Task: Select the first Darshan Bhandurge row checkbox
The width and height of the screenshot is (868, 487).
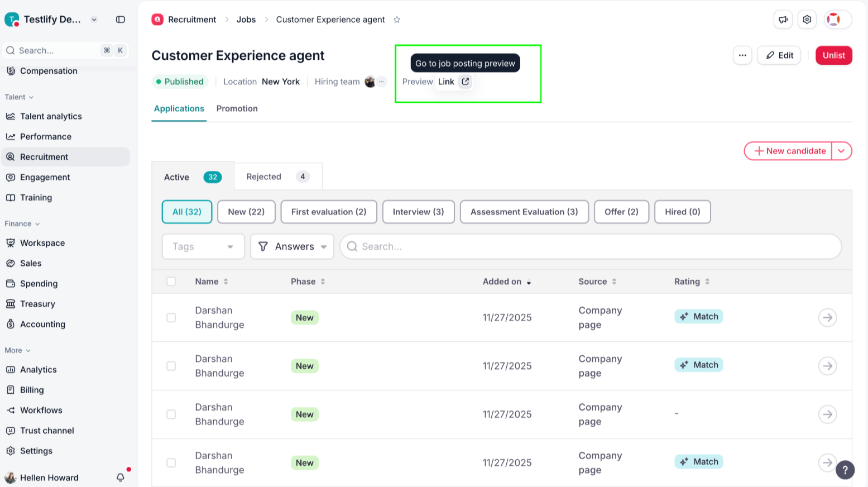Action: pos(171,318)
